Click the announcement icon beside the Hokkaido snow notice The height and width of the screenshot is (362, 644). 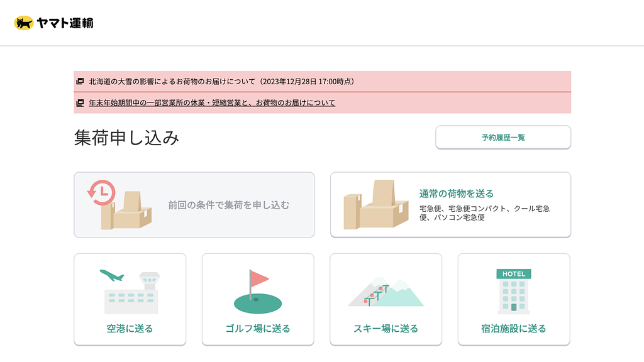point(80,81)
